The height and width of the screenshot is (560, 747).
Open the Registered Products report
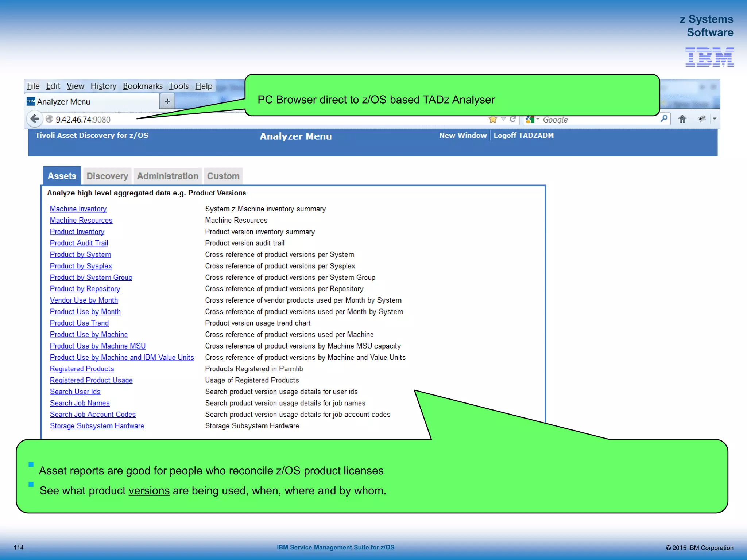(x=82, y=369)
